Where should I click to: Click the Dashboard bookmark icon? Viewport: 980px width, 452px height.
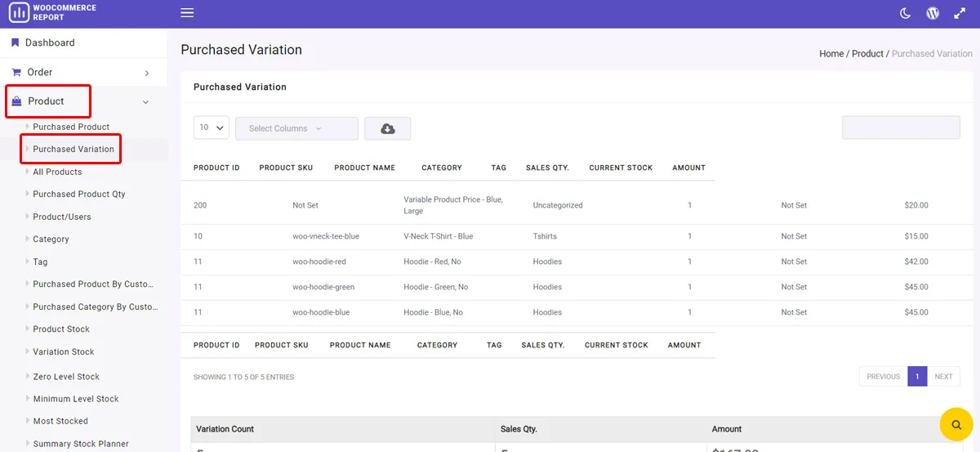(x=15, y=43)
